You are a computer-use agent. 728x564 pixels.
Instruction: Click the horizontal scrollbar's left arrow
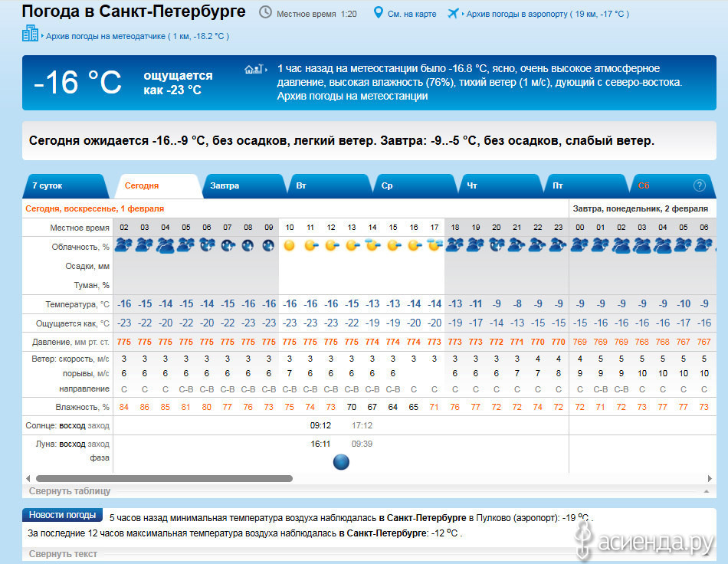pos(28,478)
